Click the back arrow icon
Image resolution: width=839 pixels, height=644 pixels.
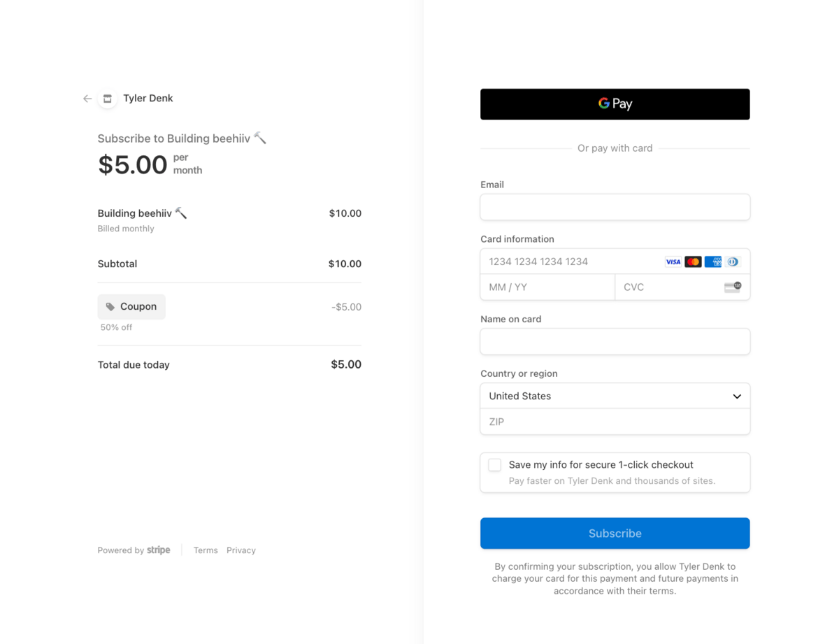pos(87,99)
